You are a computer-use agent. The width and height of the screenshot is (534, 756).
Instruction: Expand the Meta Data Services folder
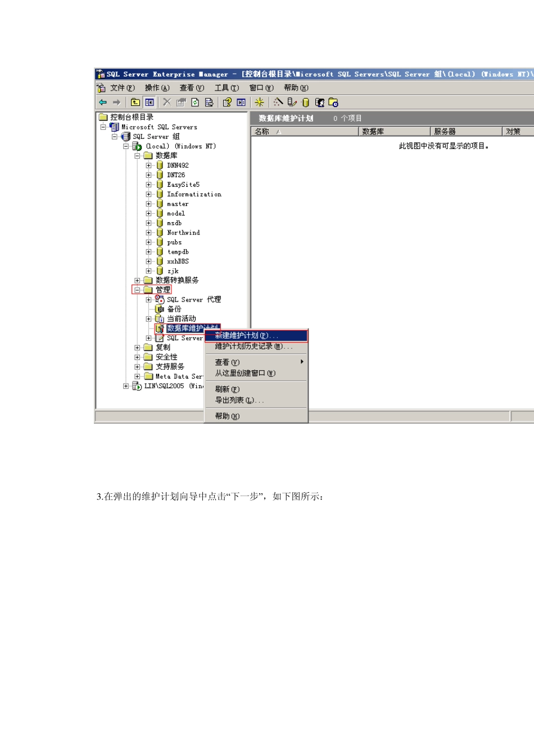point(137,376)
